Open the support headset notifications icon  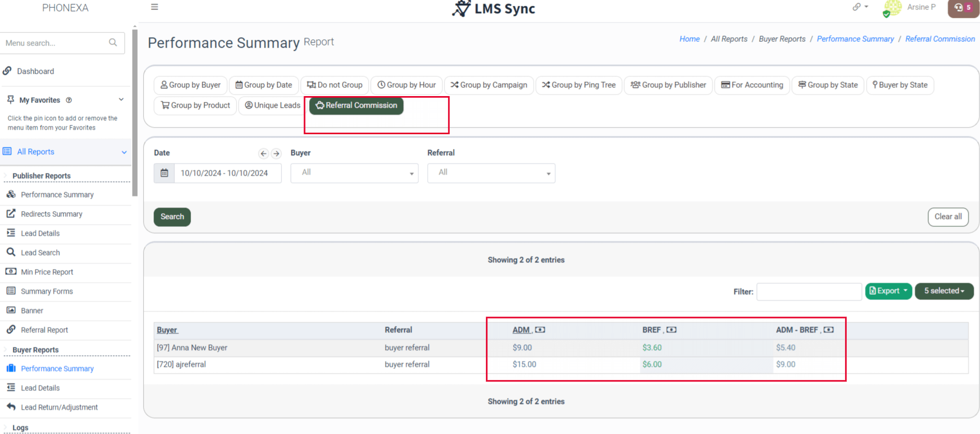click(963, 8)
